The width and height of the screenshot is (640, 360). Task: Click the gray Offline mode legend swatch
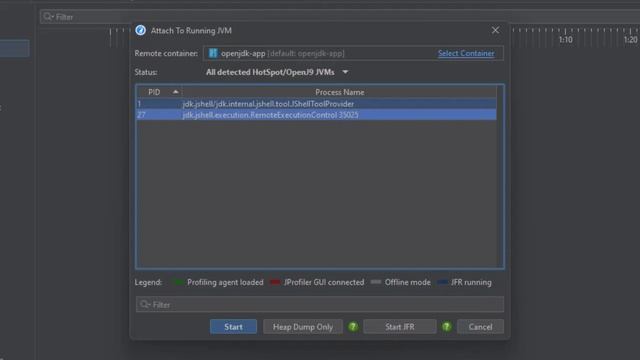[x=376, y=282]
